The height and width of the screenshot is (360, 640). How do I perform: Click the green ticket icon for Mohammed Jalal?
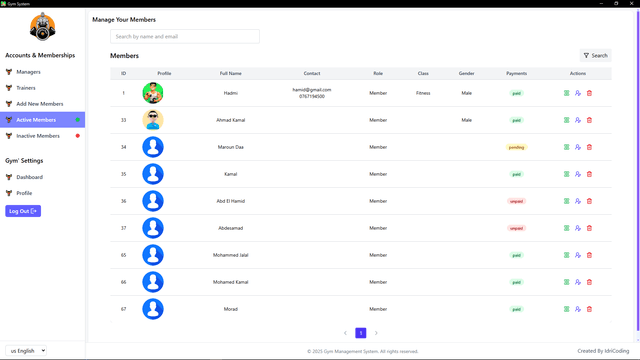(567, 255)
